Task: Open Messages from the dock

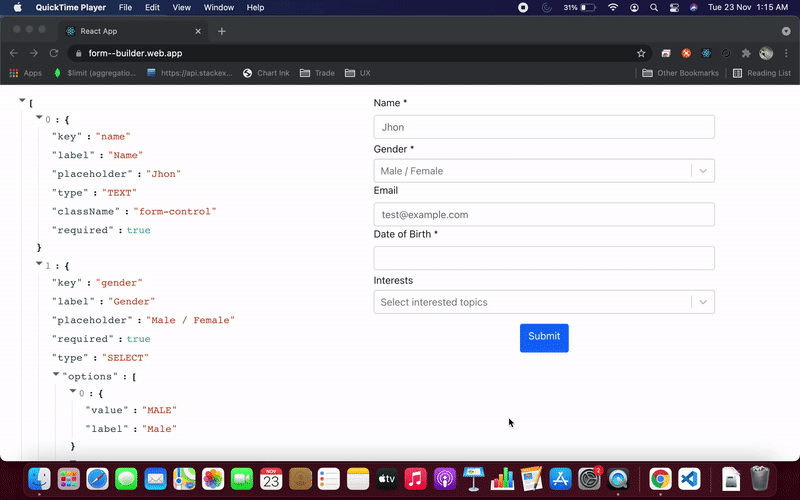Action: coord(126,480)
